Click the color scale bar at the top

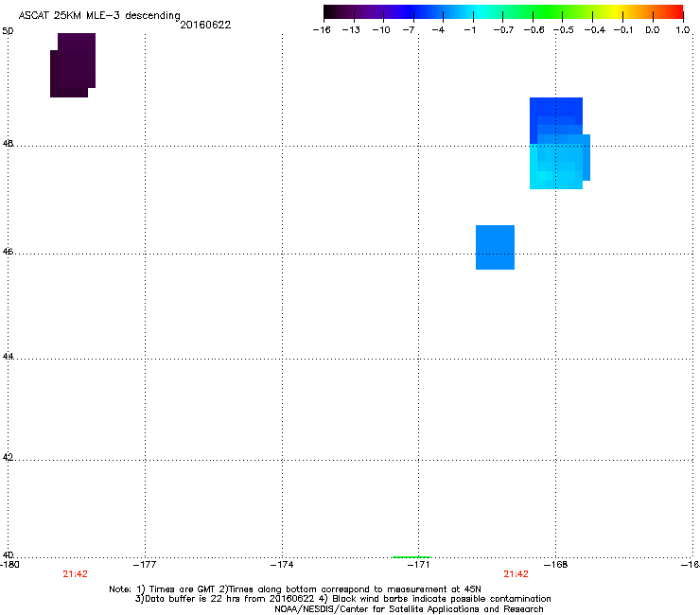(x=503, y=12)
